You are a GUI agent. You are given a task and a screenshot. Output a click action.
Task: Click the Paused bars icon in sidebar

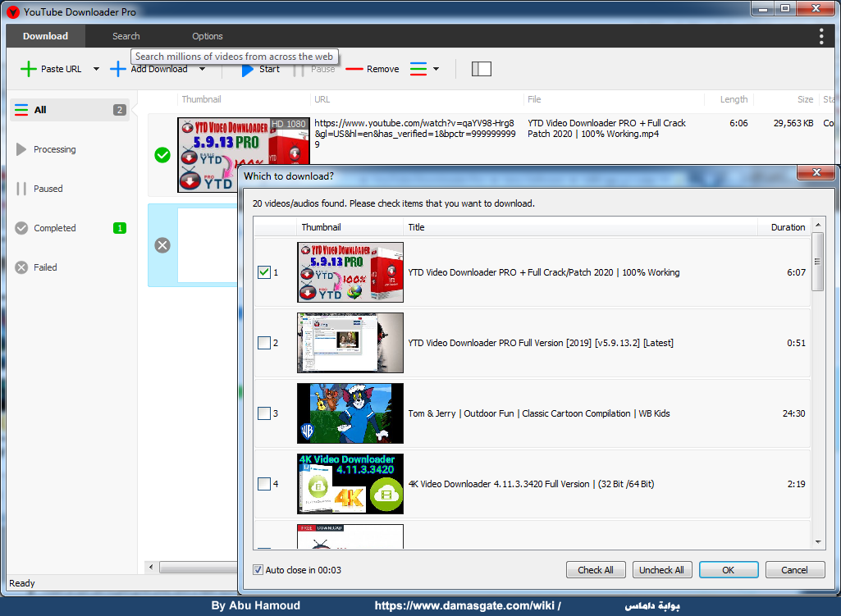click(21, 189)
